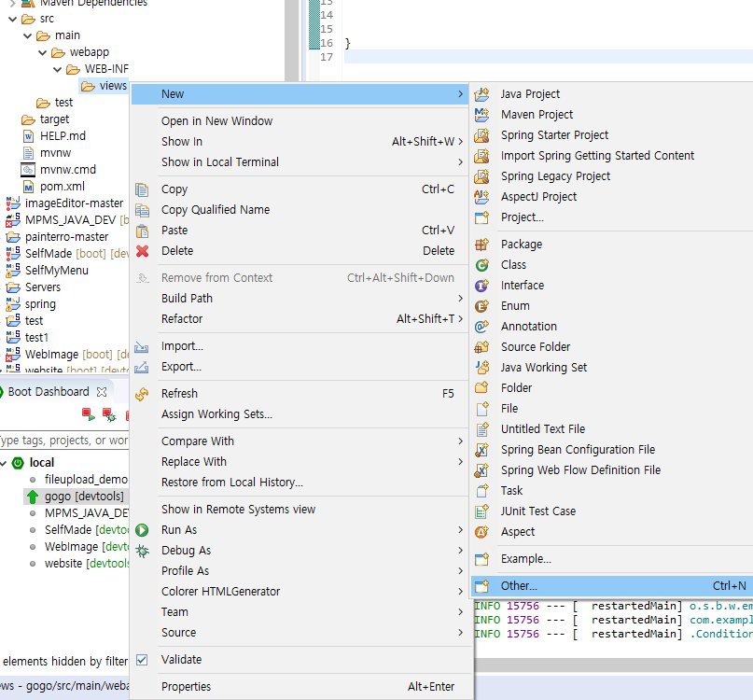
Task: Click the Package icon in New submenu
Action: 481,245
